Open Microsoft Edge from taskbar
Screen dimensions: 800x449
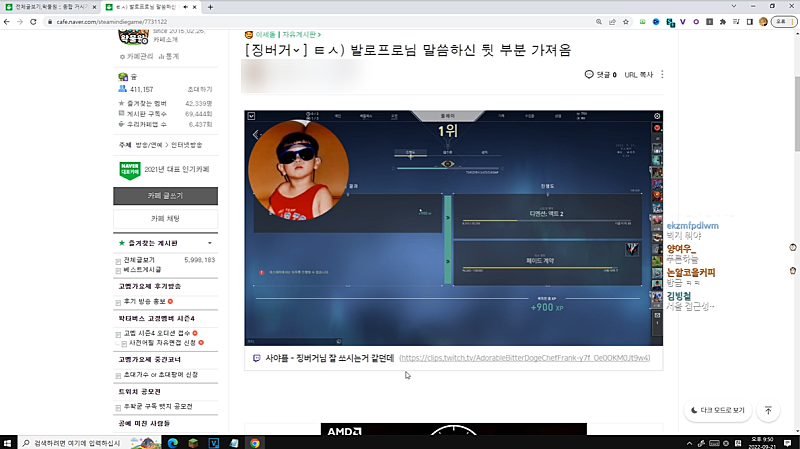tap(172, 443)
